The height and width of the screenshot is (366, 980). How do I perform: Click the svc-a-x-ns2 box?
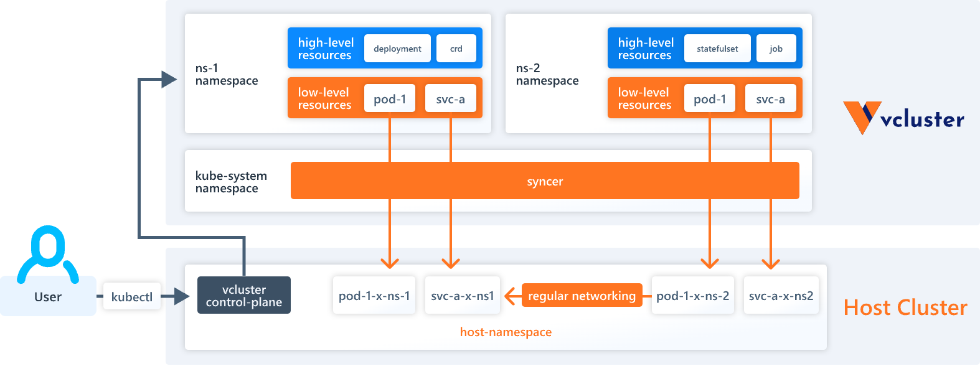tap(781, 296)
